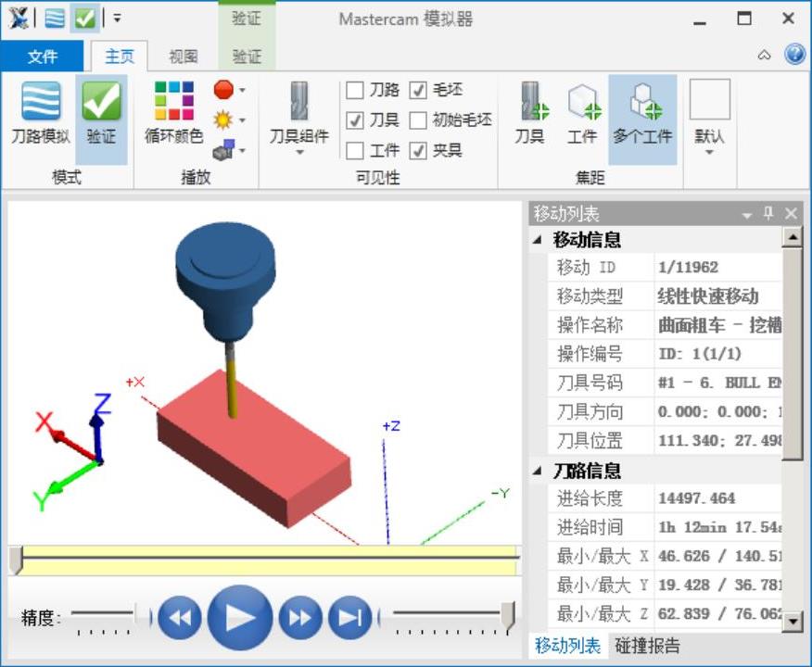Focus on 刀具 tool in 焦距 group
Viewport: 812px width, 667px height.
(531, 113)
